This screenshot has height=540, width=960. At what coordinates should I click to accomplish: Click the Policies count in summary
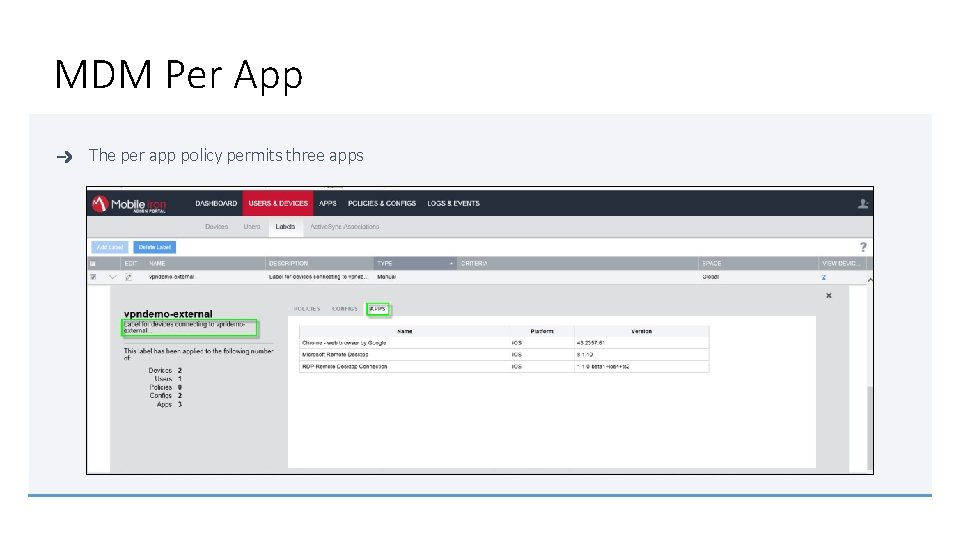(x=179, y=388)
